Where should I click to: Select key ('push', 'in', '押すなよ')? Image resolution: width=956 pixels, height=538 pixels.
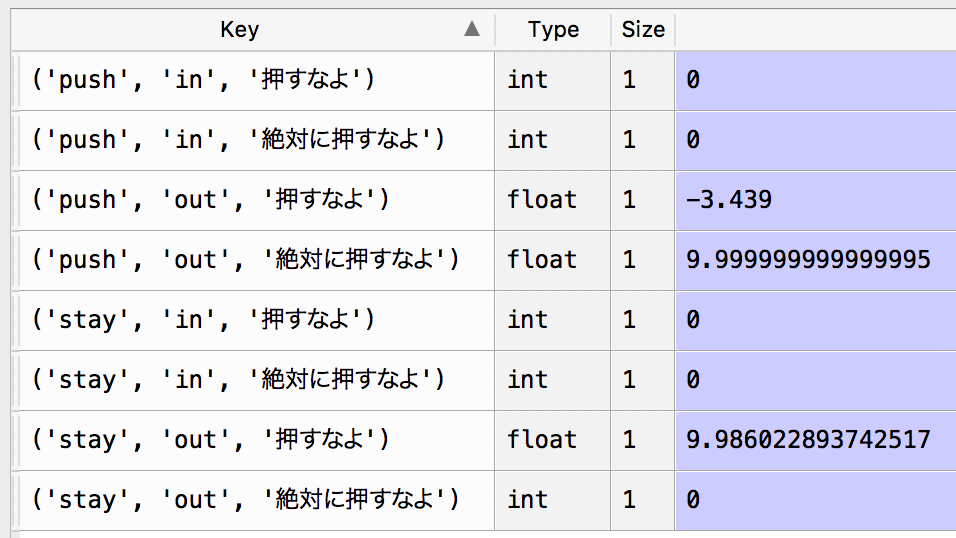(203, 80)
